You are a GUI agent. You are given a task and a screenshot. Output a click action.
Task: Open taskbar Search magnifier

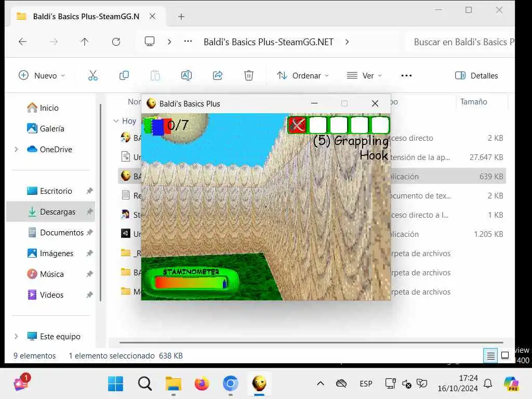145,384
